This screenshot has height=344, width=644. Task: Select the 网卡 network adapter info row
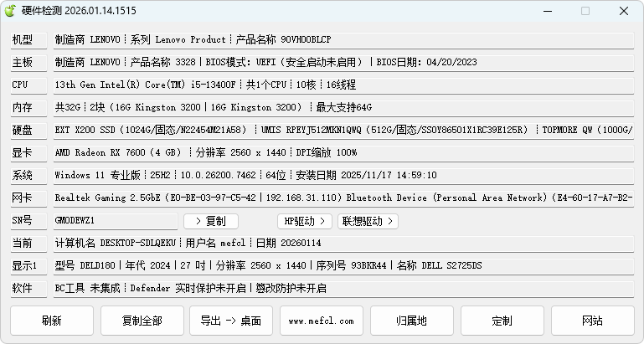point(342,198)
